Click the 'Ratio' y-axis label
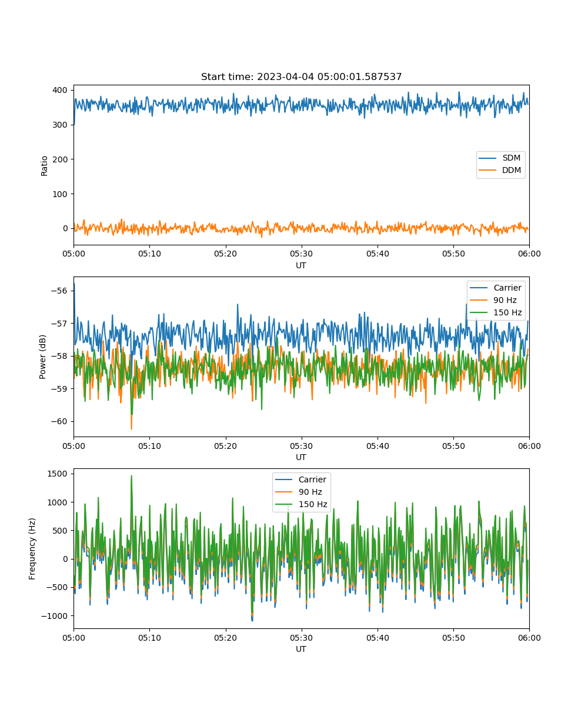 pos(45,165)
